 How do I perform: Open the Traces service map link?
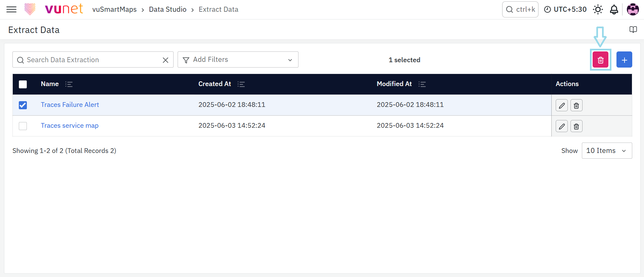pos(70,125)
